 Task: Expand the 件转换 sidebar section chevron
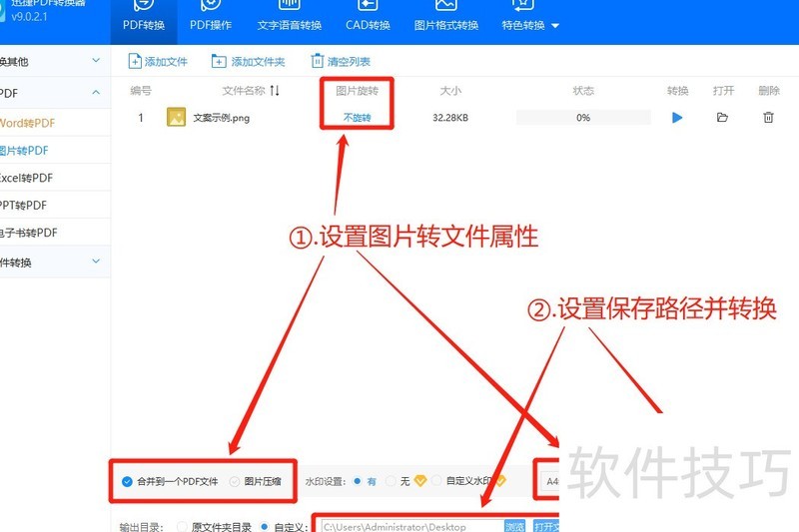[x=96, y=262]
